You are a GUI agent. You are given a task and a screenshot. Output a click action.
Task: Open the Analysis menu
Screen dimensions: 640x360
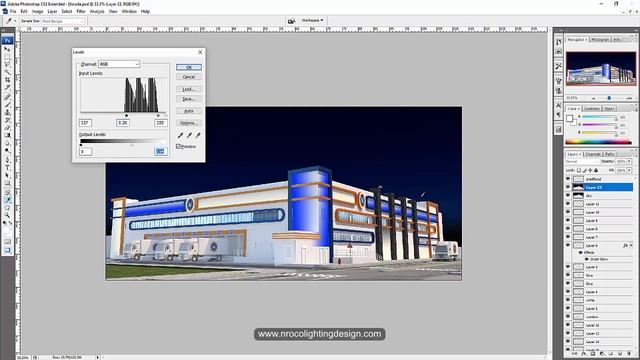point(97,11)
